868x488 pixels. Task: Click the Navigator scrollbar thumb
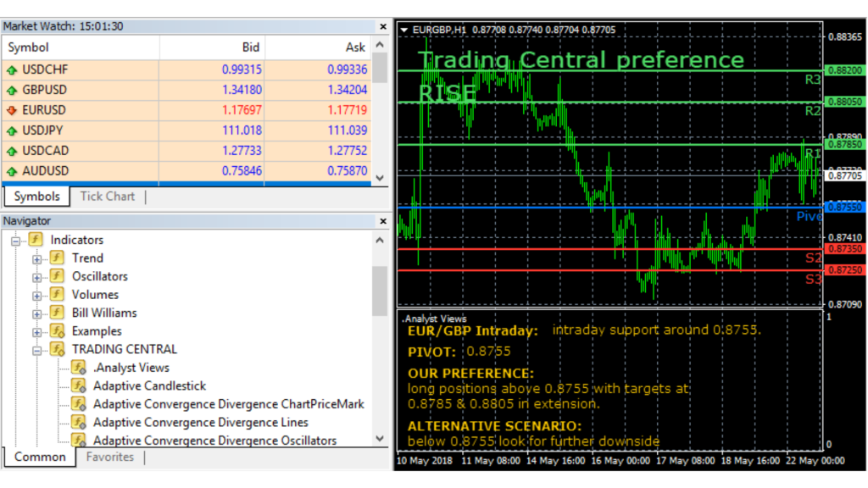coord(380,291)
